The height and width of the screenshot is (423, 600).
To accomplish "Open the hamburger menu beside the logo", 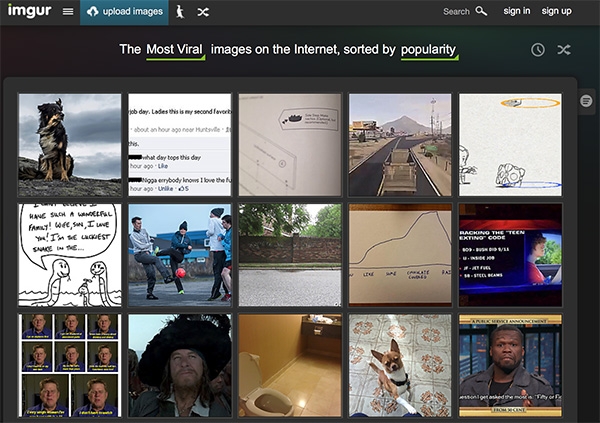I will 68,12.
